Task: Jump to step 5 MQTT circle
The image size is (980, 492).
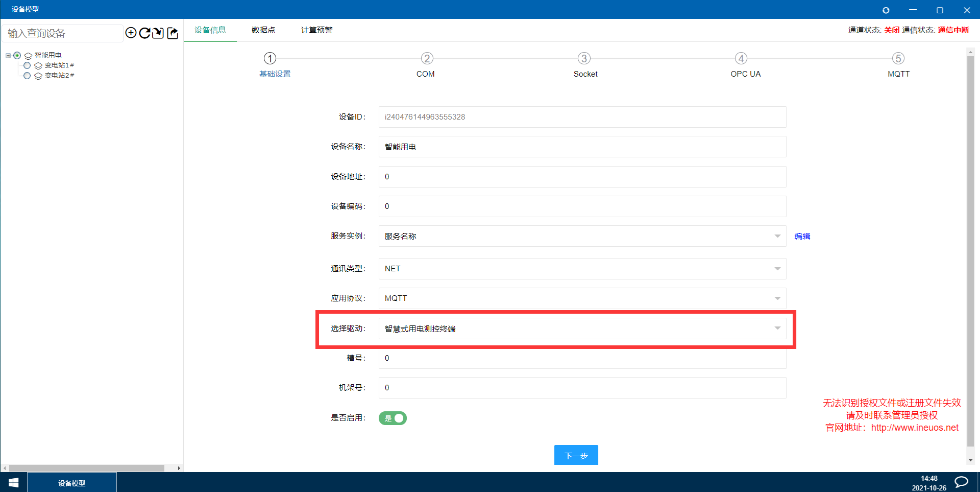Action: 898,58
